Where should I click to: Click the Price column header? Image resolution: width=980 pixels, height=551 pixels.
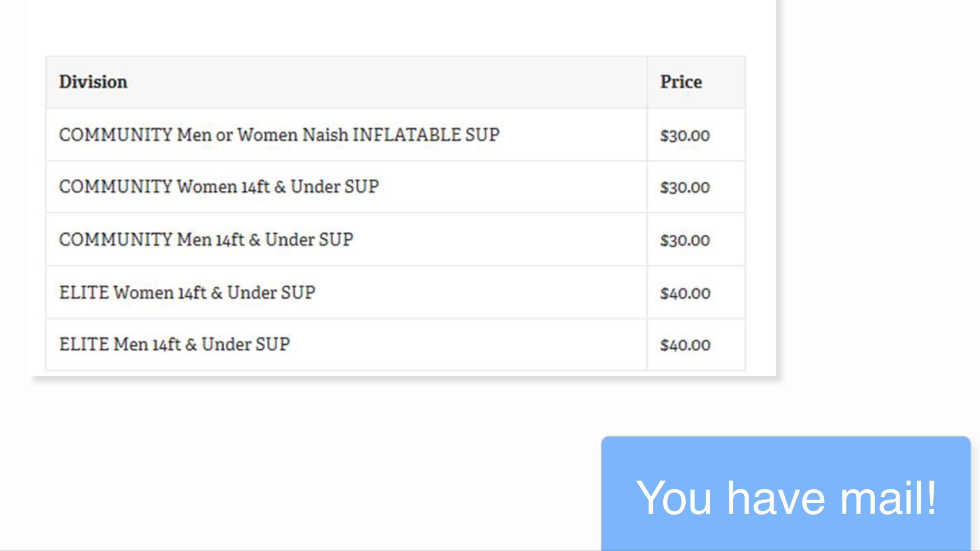pyautogui.click(x=681, y=82)
